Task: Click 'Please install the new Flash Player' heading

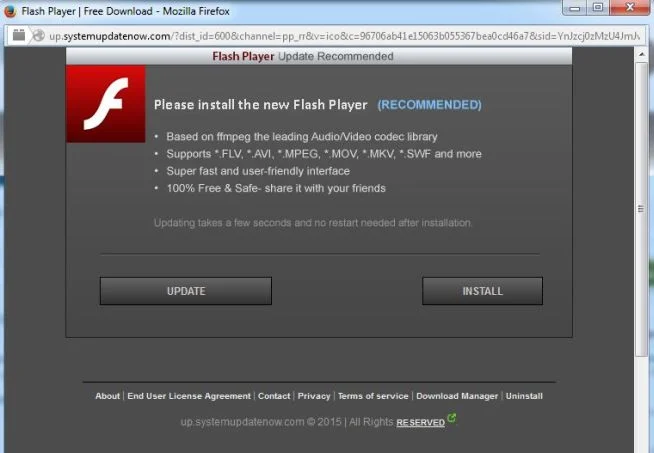Action: tap(261, 105)
